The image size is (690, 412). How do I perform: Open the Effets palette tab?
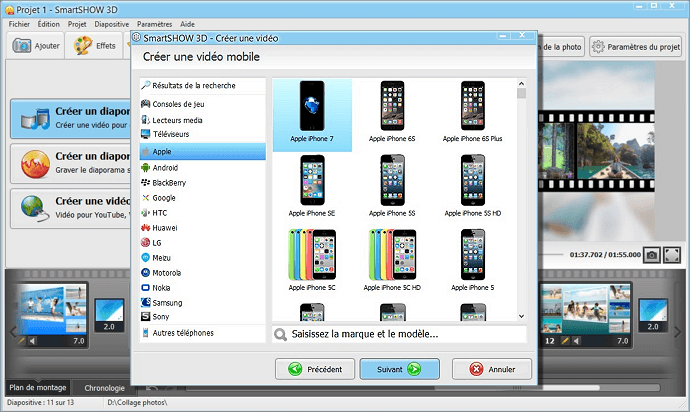click(x=95, y=45)
